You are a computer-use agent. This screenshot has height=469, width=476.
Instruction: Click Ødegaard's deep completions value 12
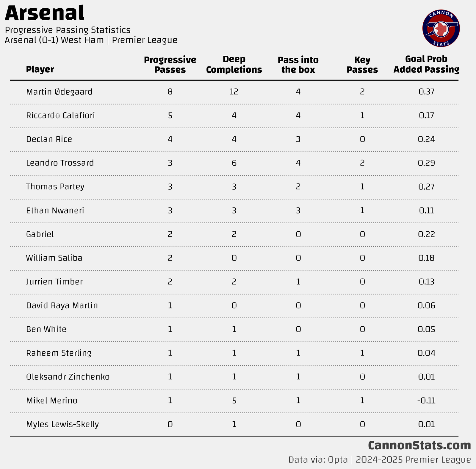[234, 92]
